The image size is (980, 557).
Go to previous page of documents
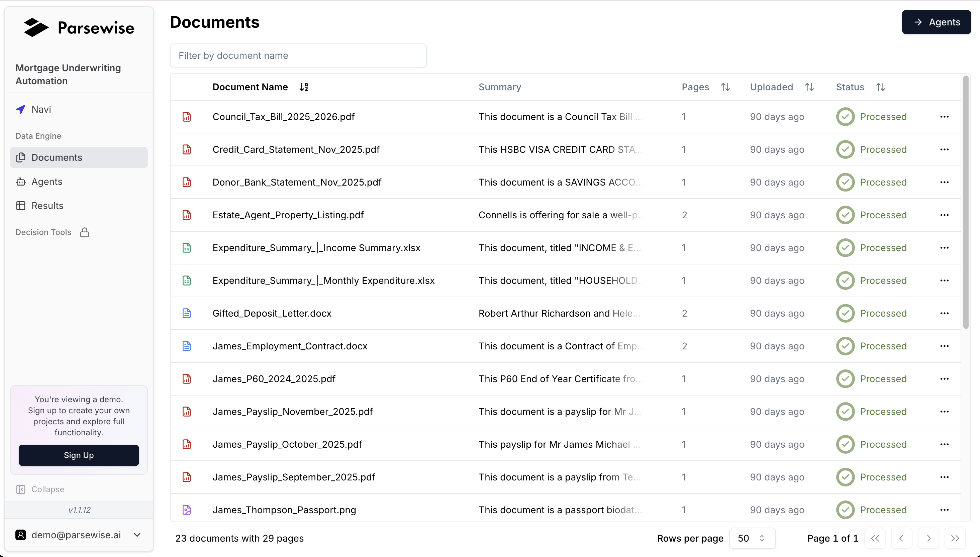coord(901,538)
